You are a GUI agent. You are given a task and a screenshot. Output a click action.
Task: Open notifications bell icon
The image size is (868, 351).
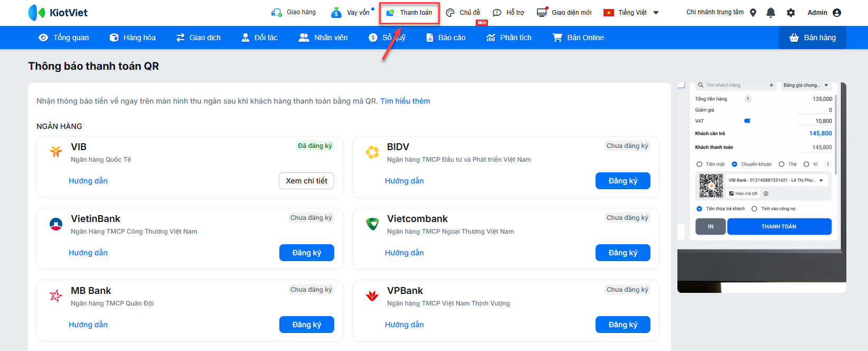pos(771,13)
